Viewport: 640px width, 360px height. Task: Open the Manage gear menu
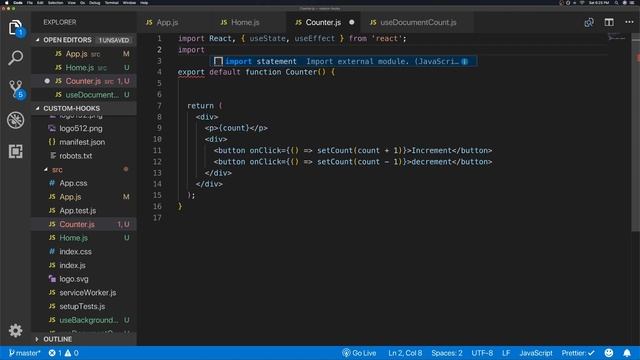click(16, 330)
